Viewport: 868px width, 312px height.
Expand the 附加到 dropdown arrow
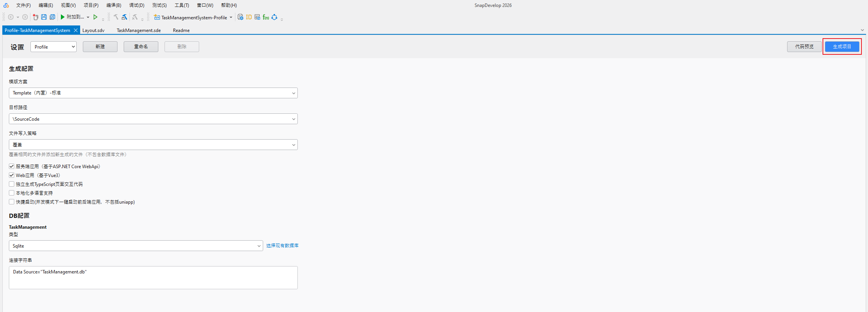point(88,17)
